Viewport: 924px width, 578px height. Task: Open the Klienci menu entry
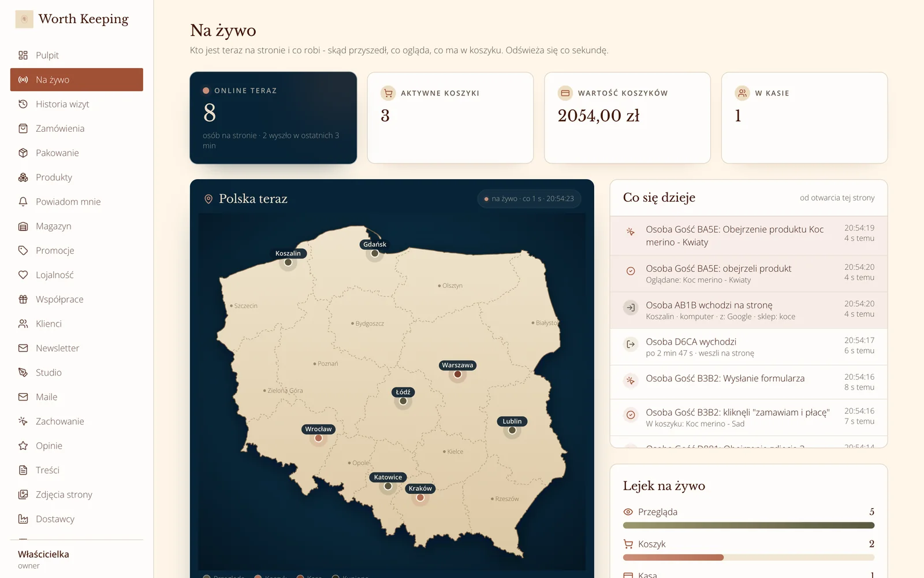(x=77, y=324)
